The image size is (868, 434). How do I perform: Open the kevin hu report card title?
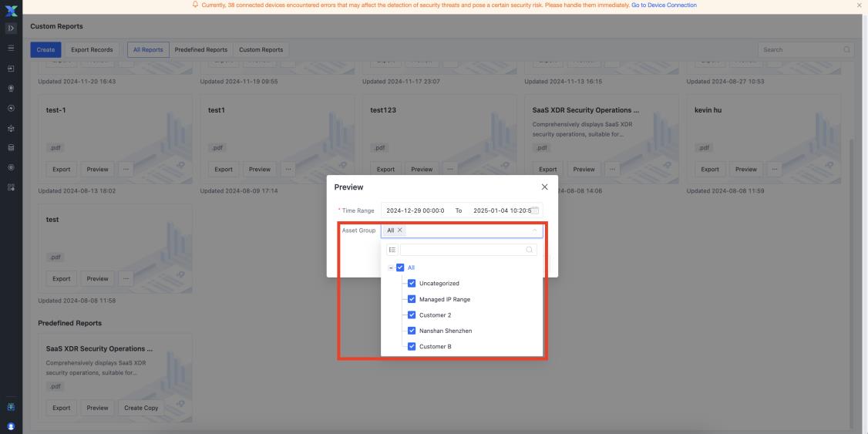[708, 110]
